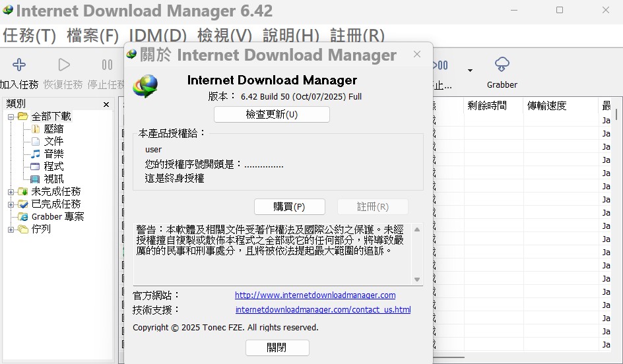Collapse the 全部下載 tree node
The image size is (623, 364).
tap(11, 117)
